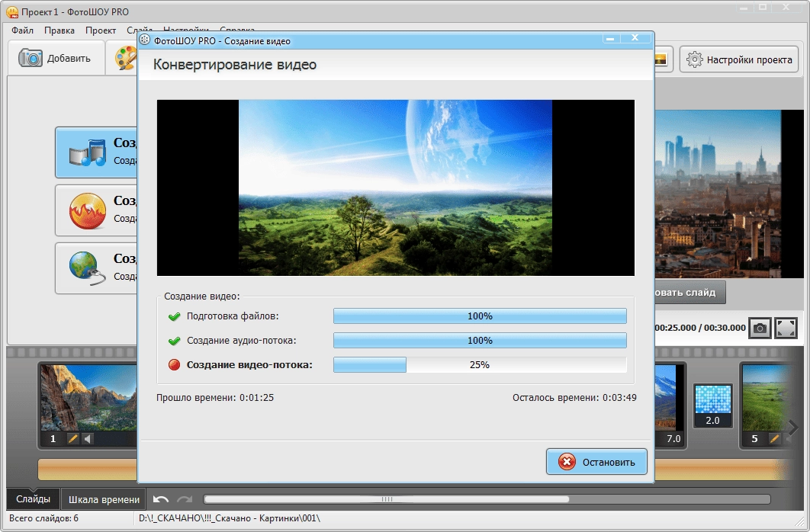This screenshot has height=532, width=810.
Task: Switch to the Слайды tab
Action: pyautogui.click(x=33, y=499)
